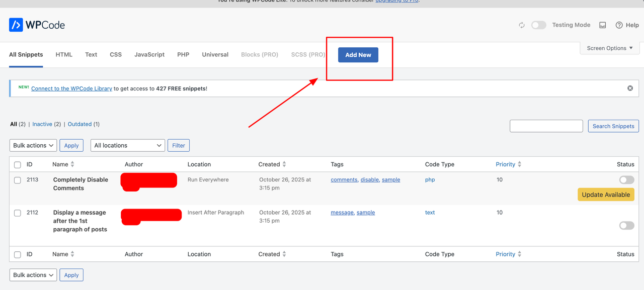Click the sample tag in Display a message row
This screenshot has height=290, width=644.
click(366, 213)
